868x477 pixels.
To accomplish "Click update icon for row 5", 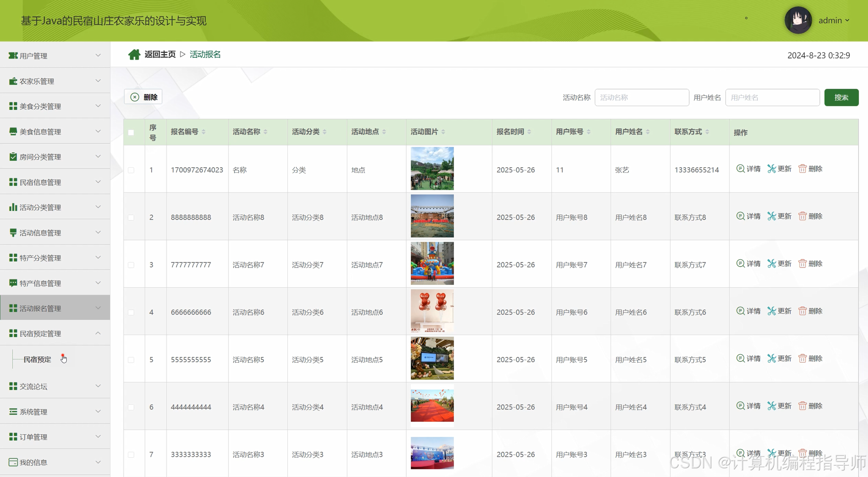I will 771,358.
